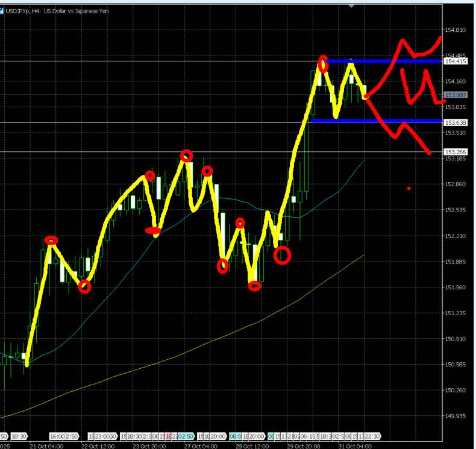
Task: Click the flat red oval near 152.210
Action: point(153,230)
